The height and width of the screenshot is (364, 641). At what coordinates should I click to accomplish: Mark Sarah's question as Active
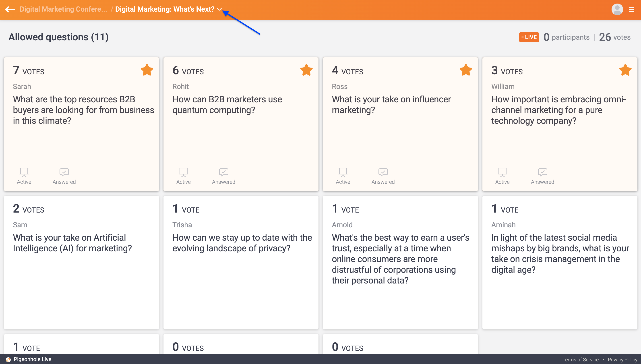point(24,176)
